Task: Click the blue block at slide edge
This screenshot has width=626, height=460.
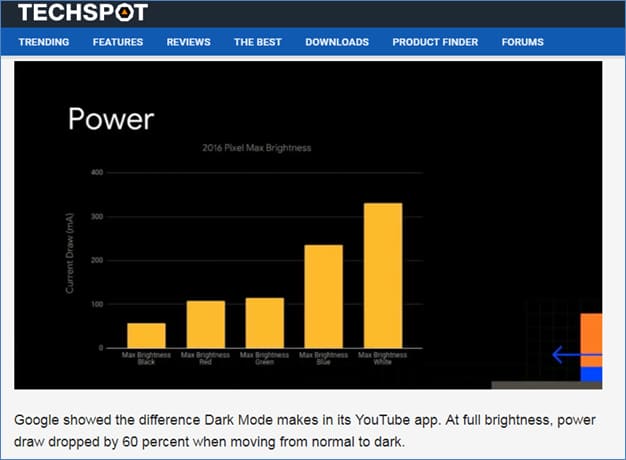Action: (591, 374)
